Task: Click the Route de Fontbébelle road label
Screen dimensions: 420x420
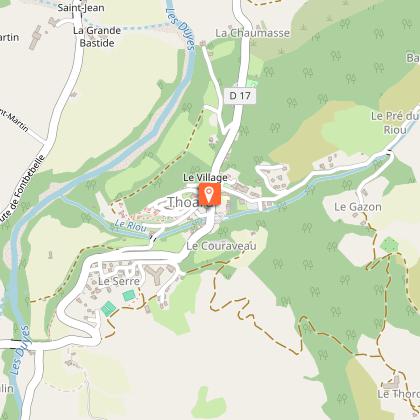Action: point(22,188)
